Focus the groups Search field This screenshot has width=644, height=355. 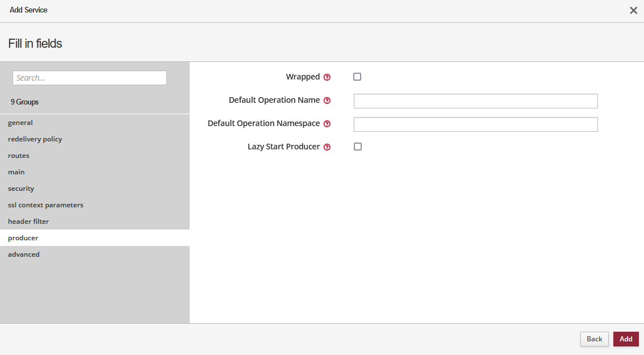pos(90,78)
